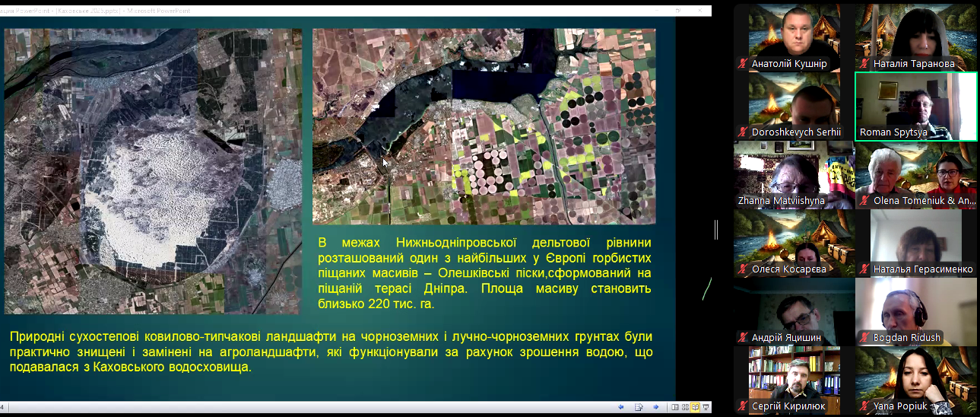Switch to Slide Sorter view
The width and height of the screenshot is (980, 417).
[x=685, y=407]
